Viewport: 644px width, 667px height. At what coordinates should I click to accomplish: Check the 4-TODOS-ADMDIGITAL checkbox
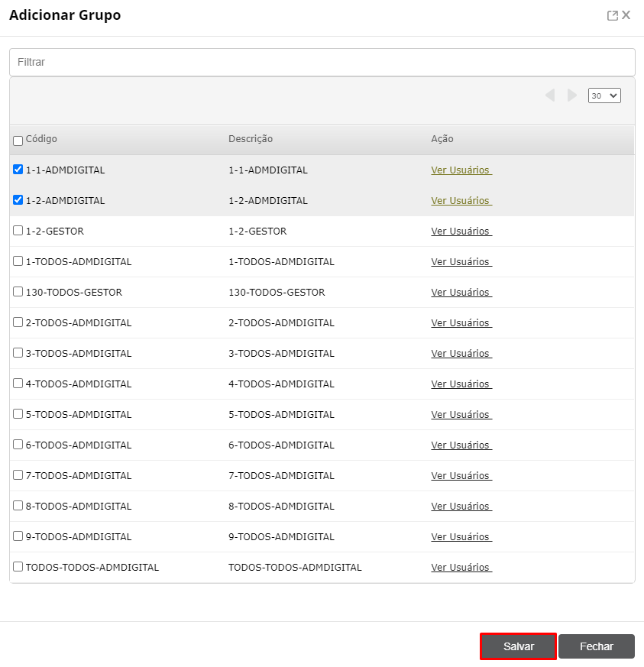(18, 384)
